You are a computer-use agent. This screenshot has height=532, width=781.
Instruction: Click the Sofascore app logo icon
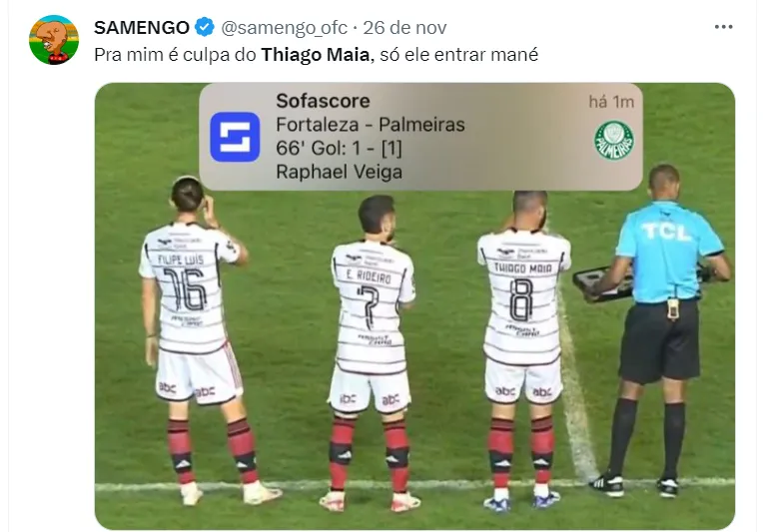pos(235,137)
